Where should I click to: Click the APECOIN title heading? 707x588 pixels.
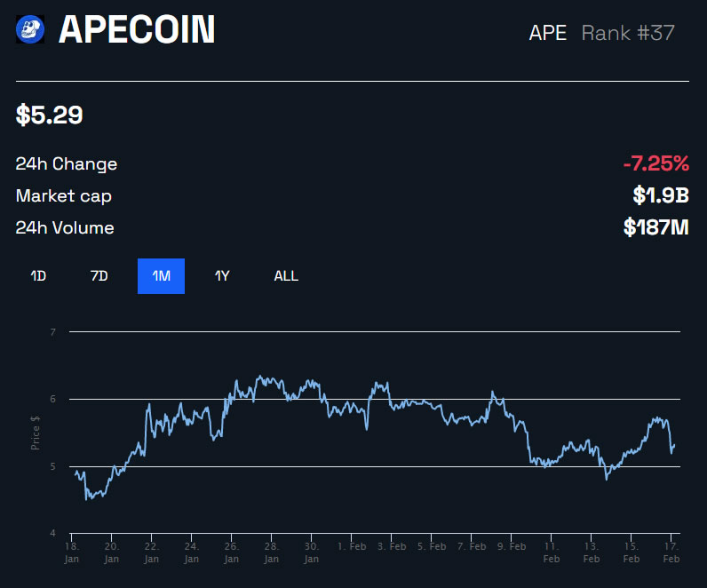click(137, 31)
